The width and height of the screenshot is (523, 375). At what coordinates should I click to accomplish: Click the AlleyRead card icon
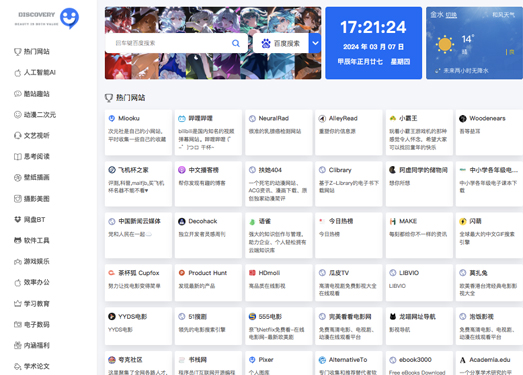coord(322,118)
